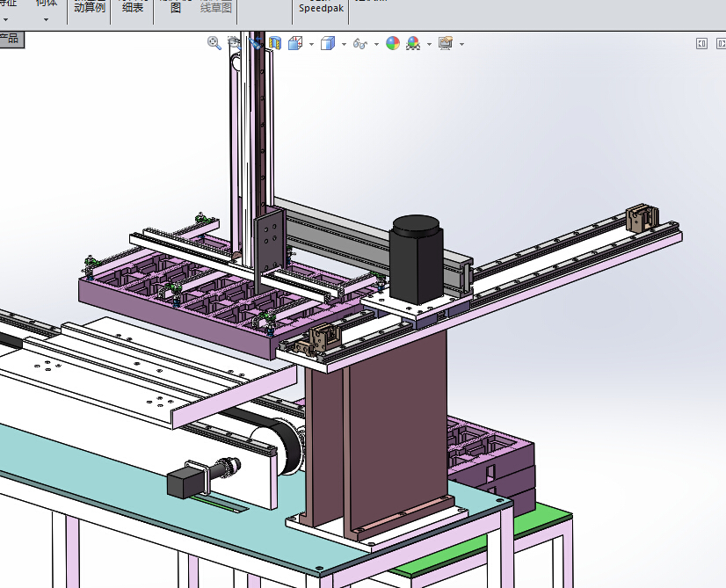Click the Speedpak button in ribbon
Screen dimensions: 726x588
[x=321, y=9]
